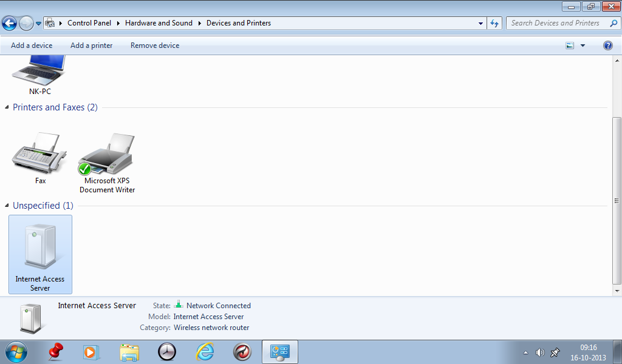Screen dimensions: 622x364
Task: Open the NK-PC laptop device
Action: (x=39, y=75)
